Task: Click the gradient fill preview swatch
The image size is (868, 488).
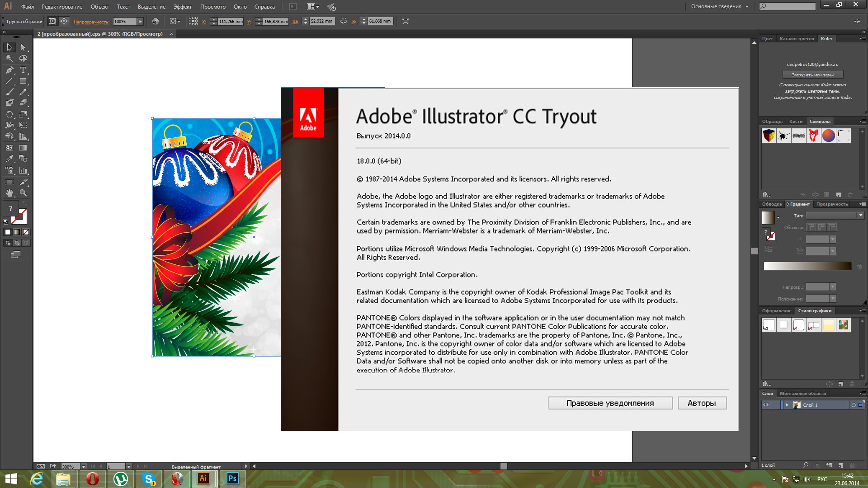Action: tap(768, 218)
